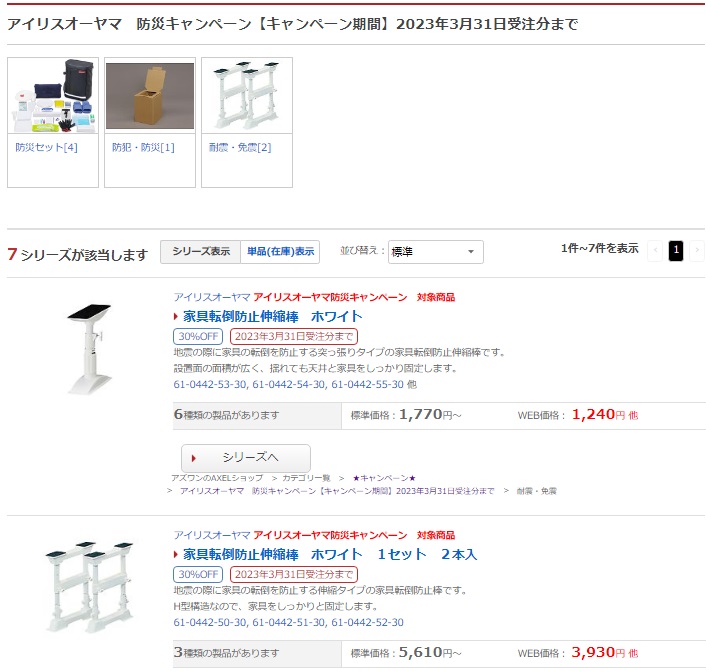The image size is (706, 671).
Task: Open the 防災セット category thumbnail image
Action: pos(53,95)
